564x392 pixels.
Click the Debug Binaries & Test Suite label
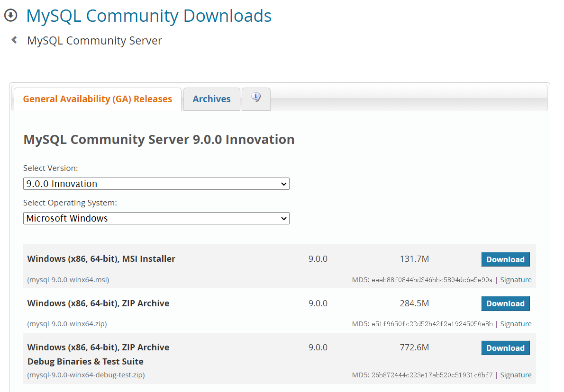pyautogui.click(x=85, y=361)
